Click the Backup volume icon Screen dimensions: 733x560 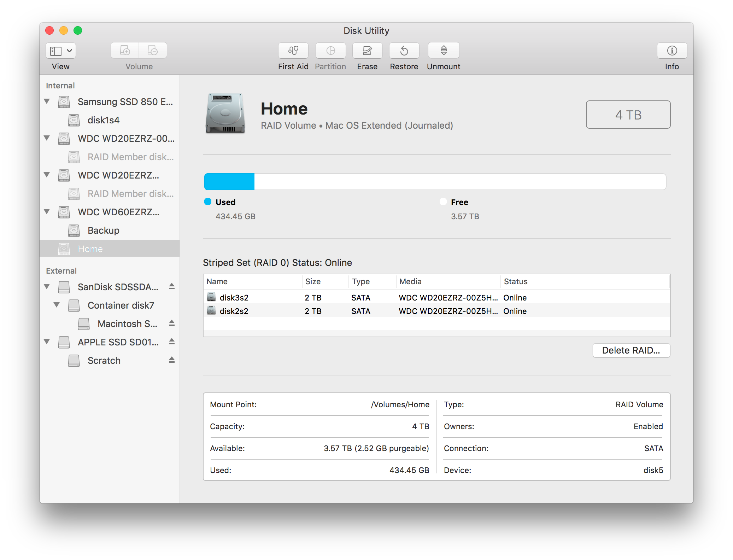[74, 231]
